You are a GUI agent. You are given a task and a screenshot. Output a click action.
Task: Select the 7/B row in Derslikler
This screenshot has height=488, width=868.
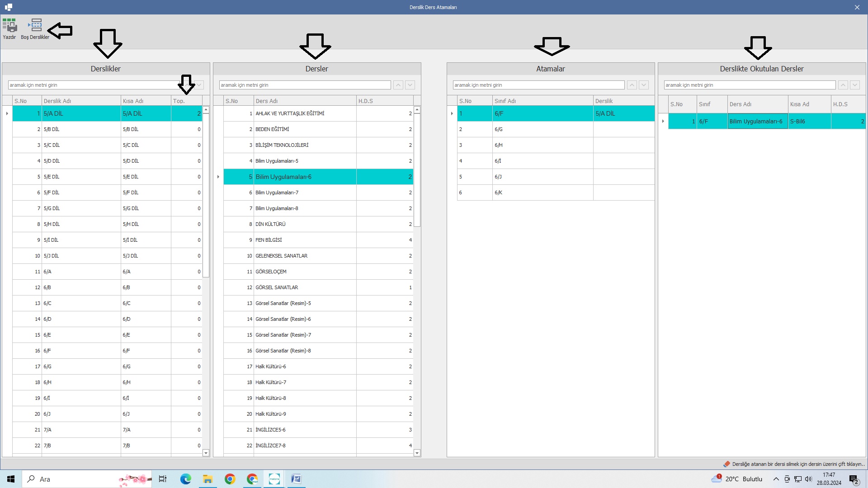tap(107, 446)
